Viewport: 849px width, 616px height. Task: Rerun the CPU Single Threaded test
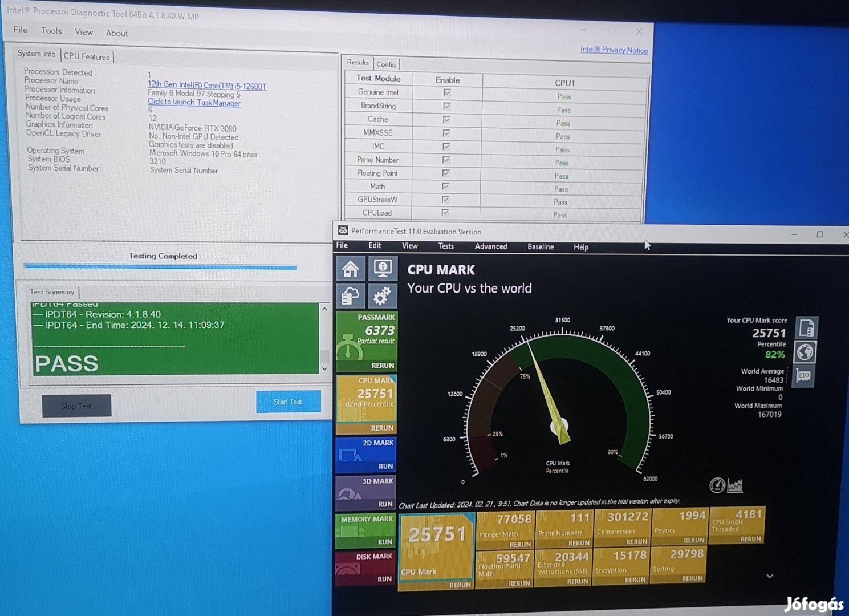click(x=751, y=538)
